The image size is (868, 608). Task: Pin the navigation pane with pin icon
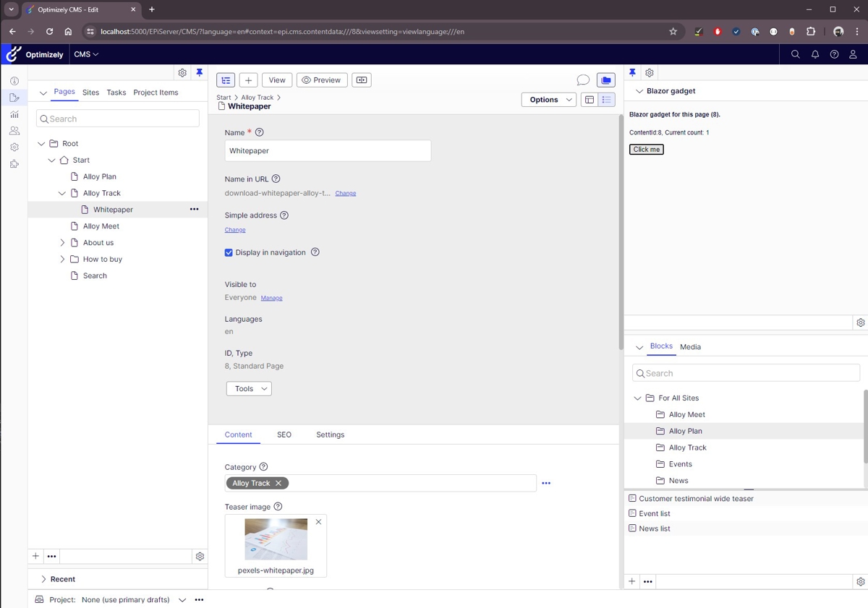[200, 72]
